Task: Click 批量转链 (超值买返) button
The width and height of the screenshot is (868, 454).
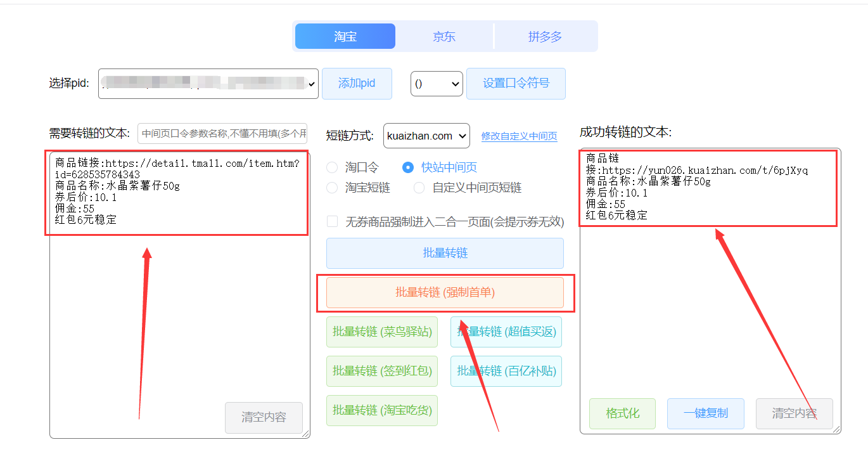Action: pos(506,332)
